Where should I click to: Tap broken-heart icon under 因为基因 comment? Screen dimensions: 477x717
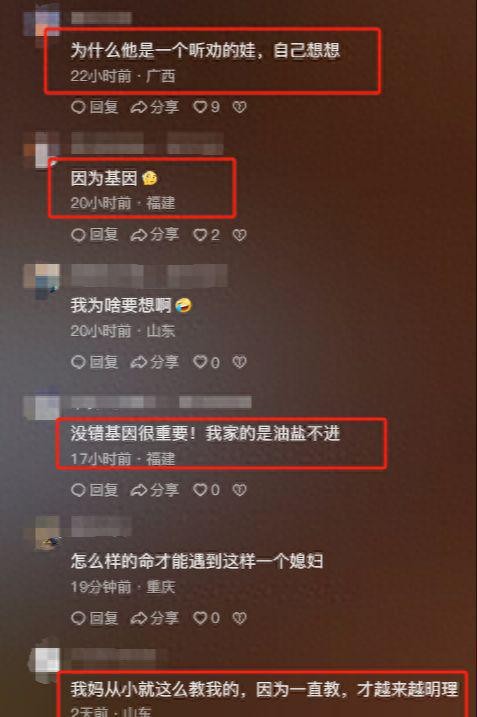(239, 235)
